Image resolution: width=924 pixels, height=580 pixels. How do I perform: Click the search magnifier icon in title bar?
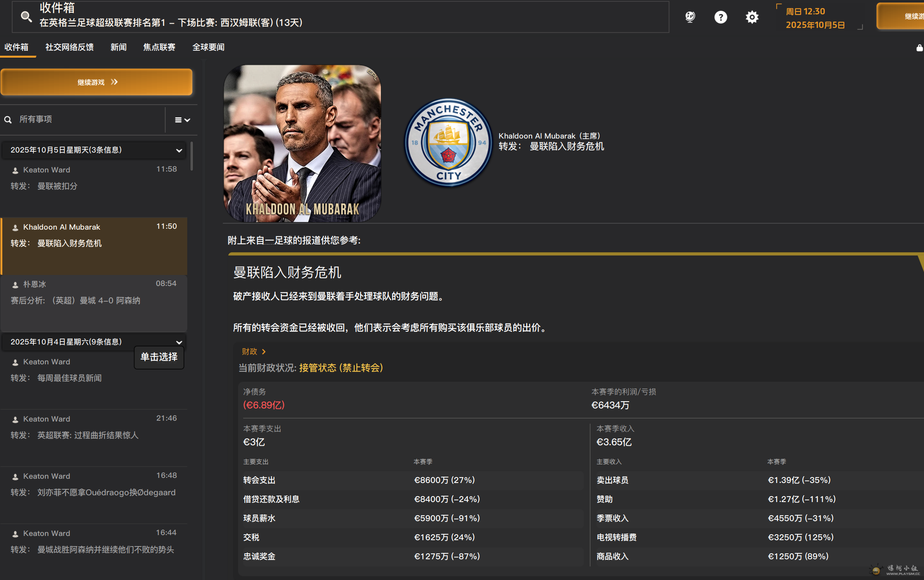tap(26, 17)
